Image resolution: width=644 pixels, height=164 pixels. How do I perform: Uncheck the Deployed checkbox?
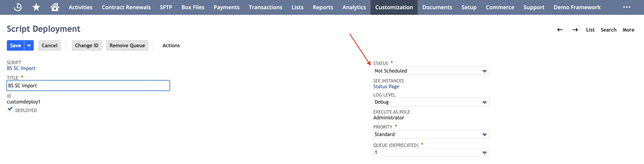tap(10, 109)
